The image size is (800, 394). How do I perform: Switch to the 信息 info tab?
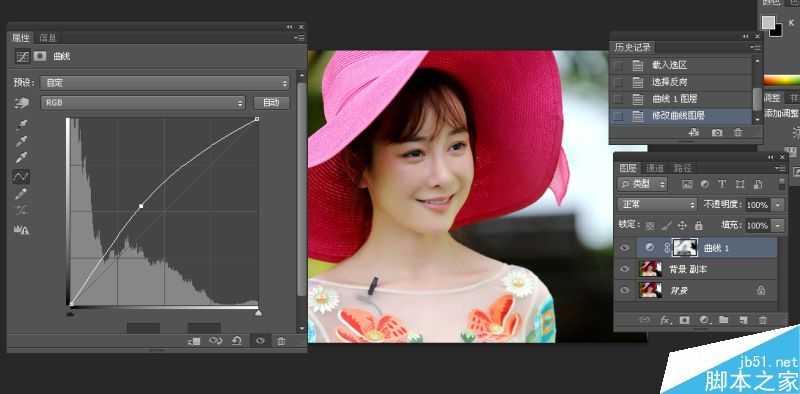pyautogui.click(x=48, y=37)
